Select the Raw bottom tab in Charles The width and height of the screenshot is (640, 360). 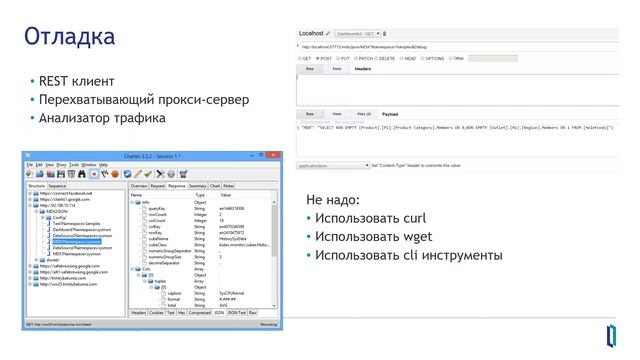click(253, 313)
